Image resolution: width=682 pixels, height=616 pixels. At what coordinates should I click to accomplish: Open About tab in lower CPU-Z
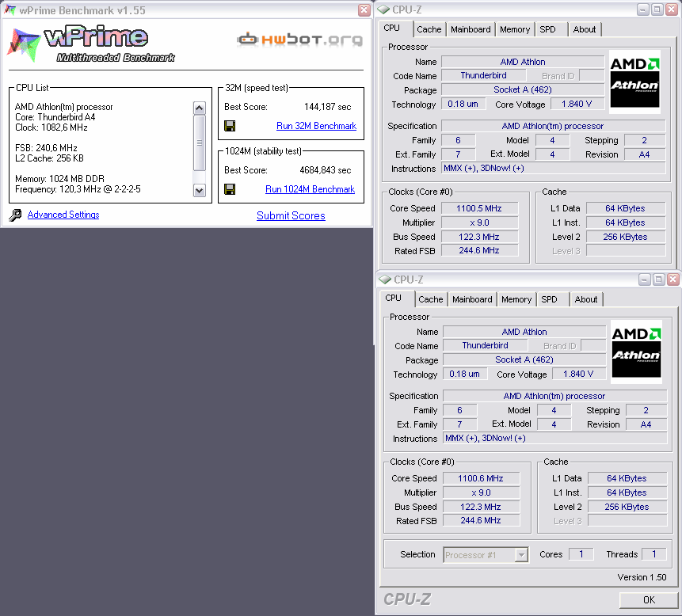click(586, 299)
